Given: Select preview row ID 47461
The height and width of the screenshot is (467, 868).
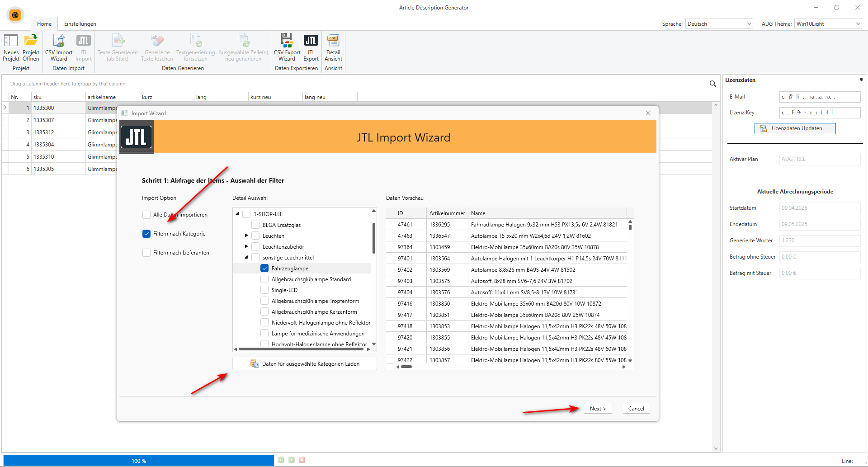Looking at the screenshot, I should [506, 224].
